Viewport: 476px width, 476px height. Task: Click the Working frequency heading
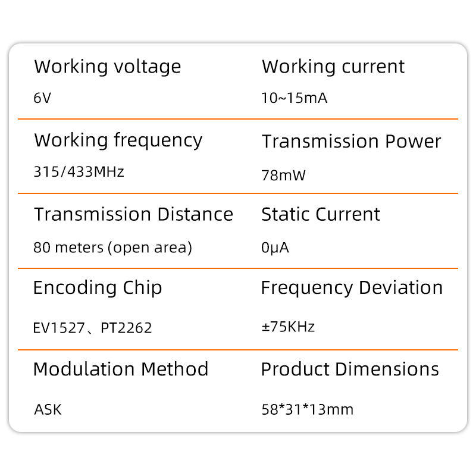(118, 140)
